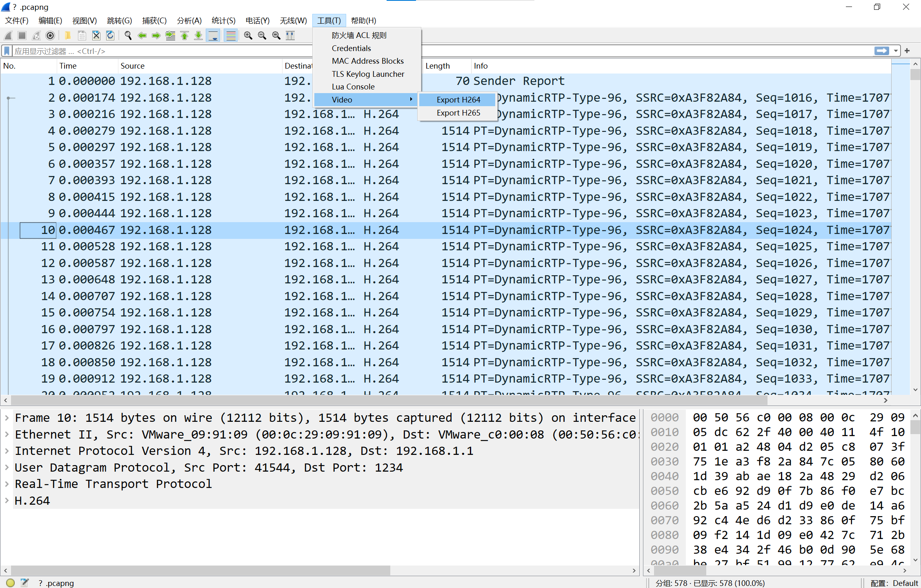Open the display filter history dropdown
The height and width of the screenshot is (588, 921).
click(896, 51)
